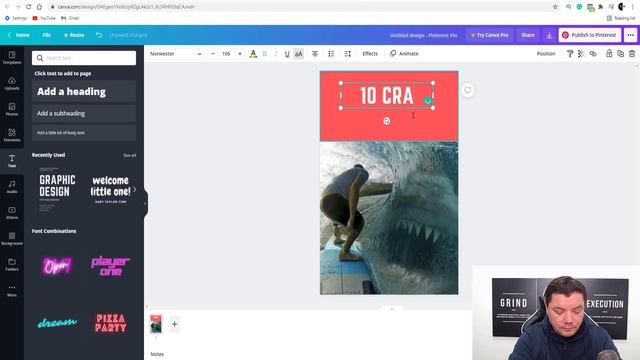The image size is (640, 360).
Task: Show More sidebar options
Action: 12,290
